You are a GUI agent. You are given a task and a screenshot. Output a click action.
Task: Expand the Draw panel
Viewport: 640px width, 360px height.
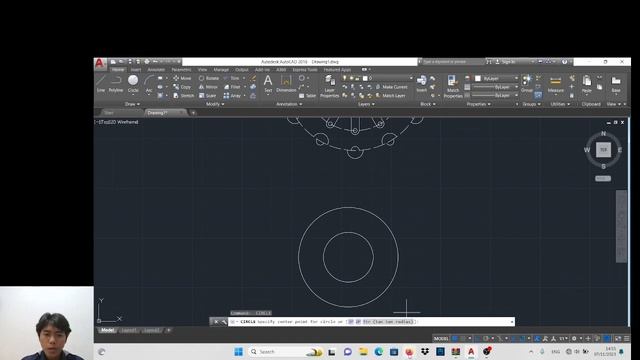pyautogui.click(x=132, y=104)
